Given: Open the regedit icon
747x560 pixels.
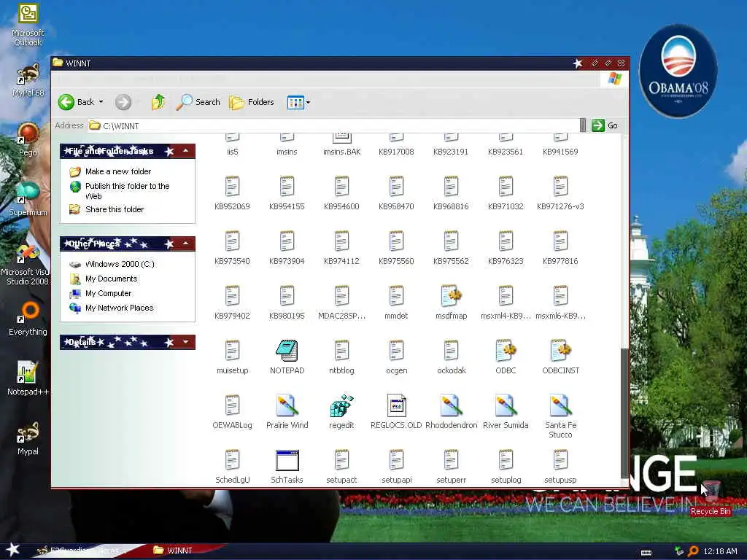Looking at the screenshot, I should pyautogui.click(x=341, y=405).
